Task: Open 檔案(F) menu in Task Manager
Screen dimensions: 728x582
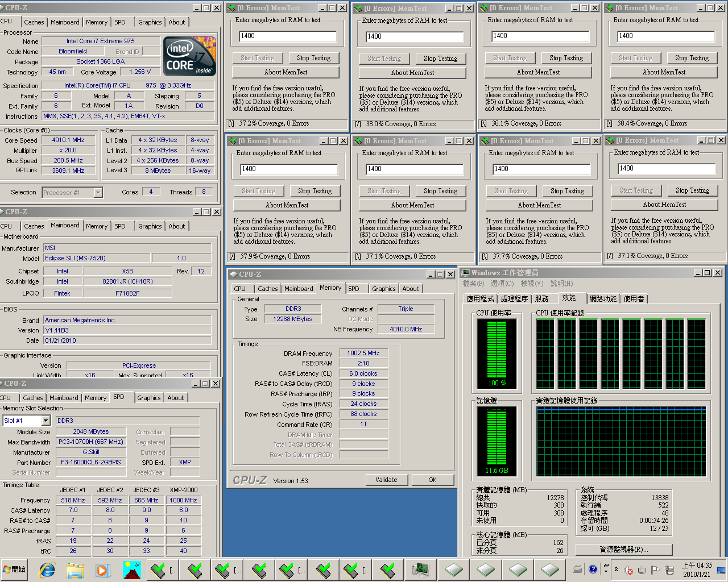Action: 473,284
